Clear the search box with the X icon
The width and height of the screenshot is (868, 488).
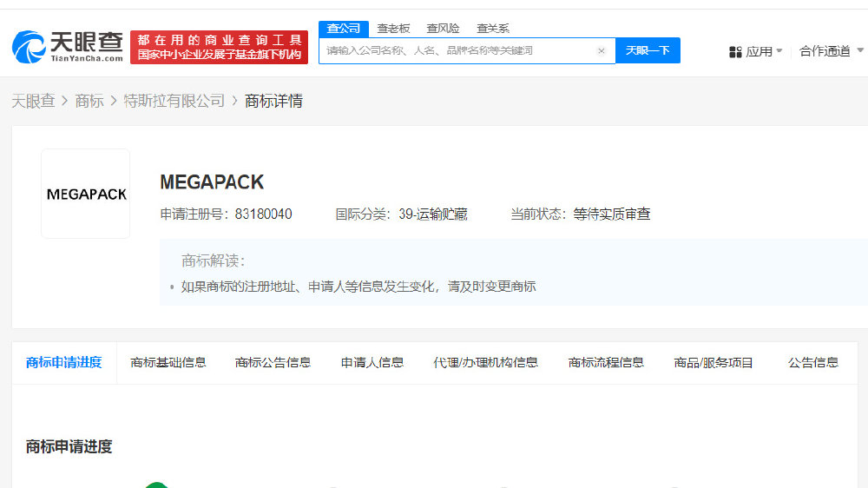602,51
